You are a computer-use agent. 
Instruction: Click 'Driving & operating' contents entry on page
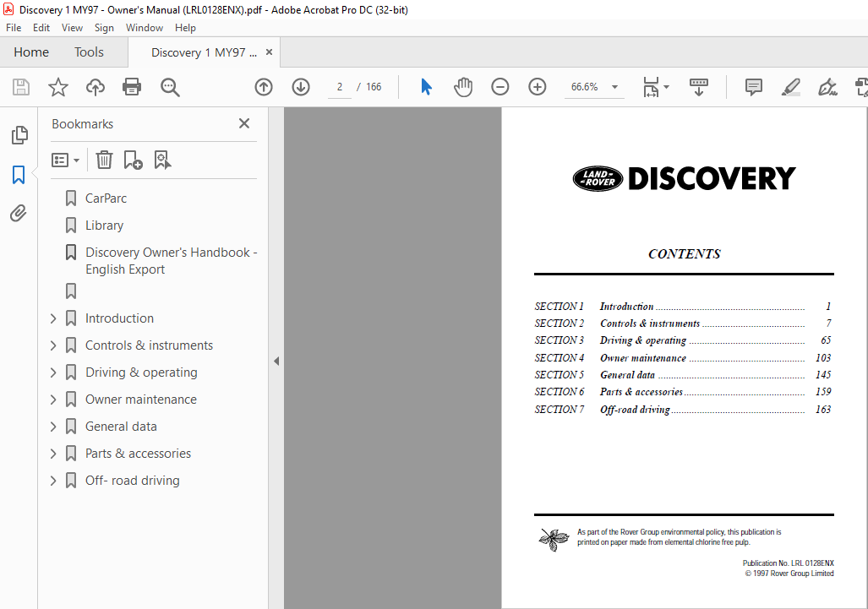pyautogui.click(x=643, y=340)
